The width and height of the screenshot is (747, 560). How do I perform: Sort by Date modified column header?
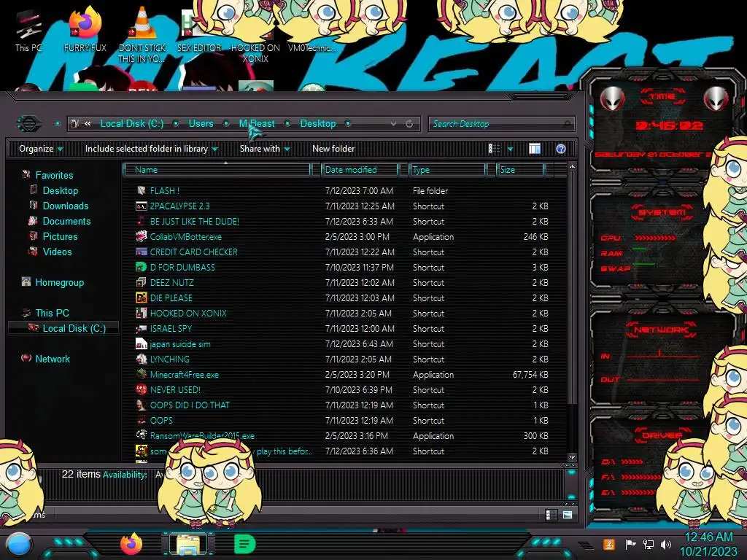pos(360,169)
